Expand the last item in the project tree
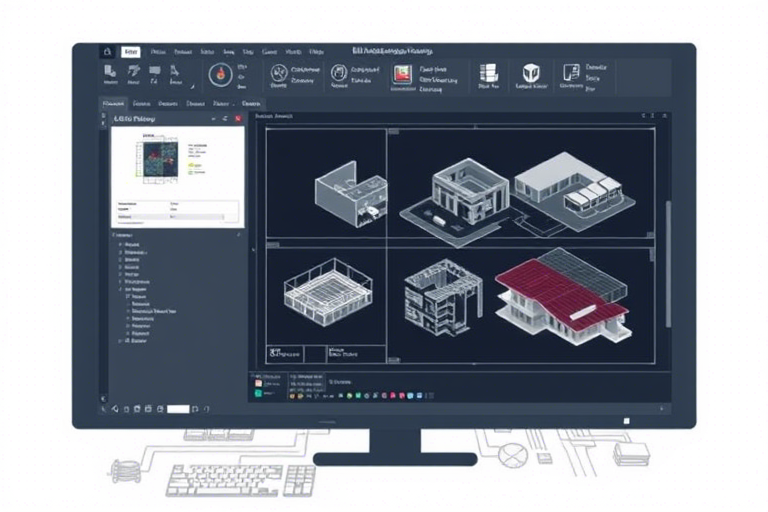Screen dimensions: 768x512 pos(120,340)
